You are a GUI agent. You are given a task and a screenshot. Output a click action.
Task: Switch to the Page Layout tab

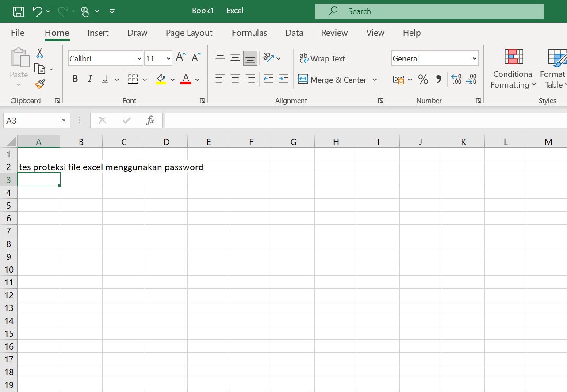click(189, 33)
